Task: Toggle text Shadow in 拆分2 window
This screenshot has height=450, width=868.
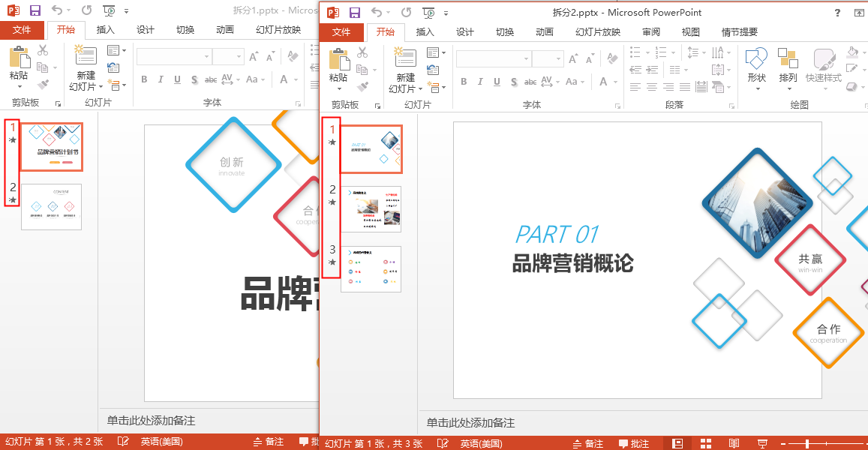Action: (514, 81)
